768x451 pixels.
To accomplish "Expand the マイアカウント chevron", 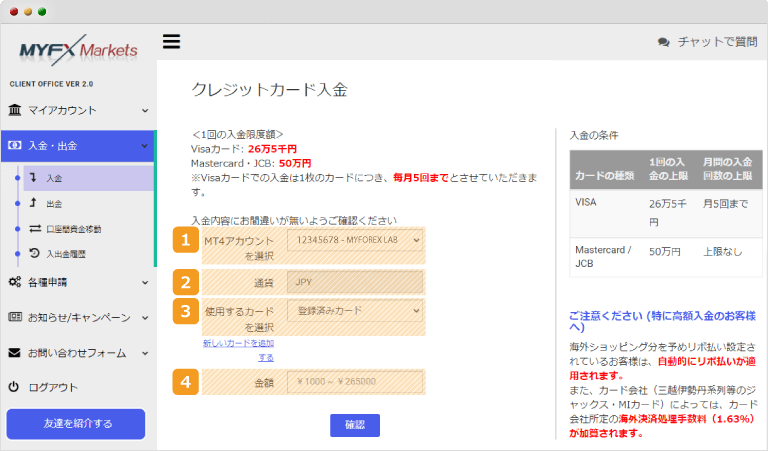I will click(145, 111).
